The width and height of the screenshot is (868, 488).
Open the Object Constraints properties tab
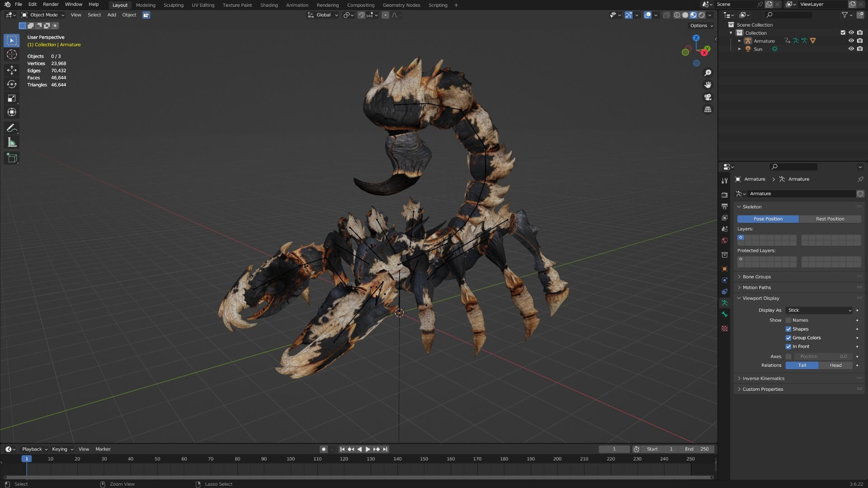pos(725,291)
